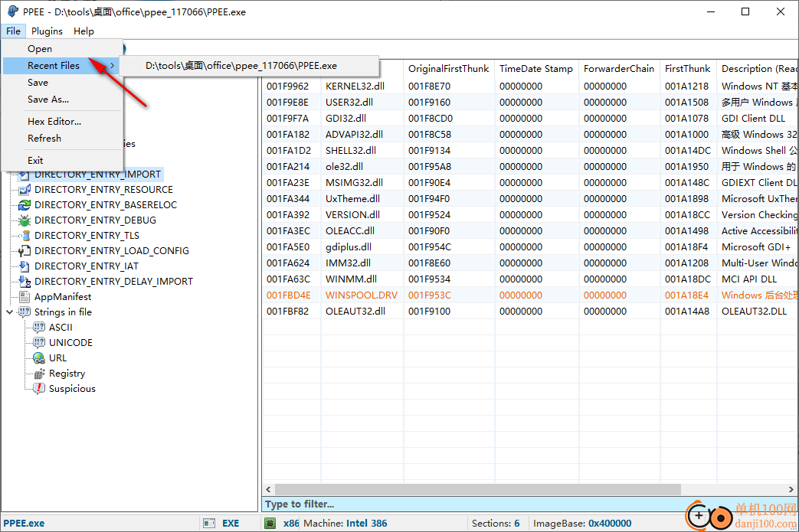The width and height of the screenshot is (799, 532).
Task: Select Suspicious strings tree item
Action: pyautogui.click(x=72, y=389)
